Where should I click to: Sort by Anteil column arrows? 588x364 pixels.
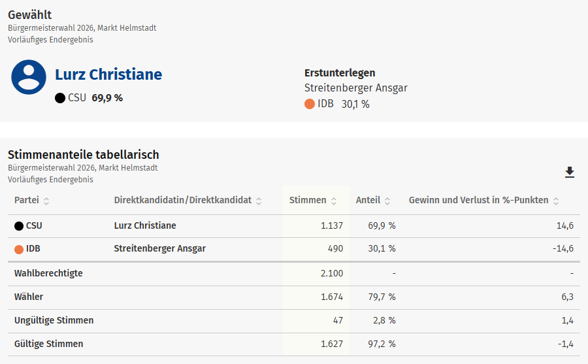pos(387,201)
